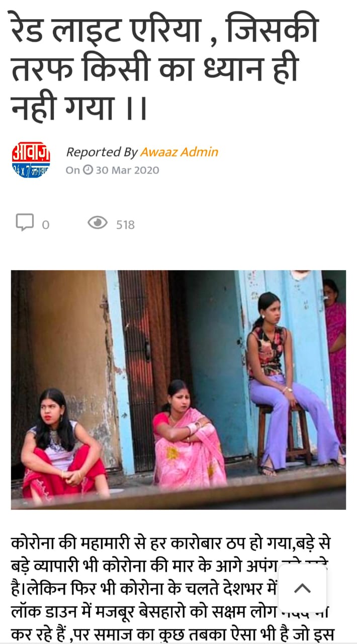Click the eye views icon
The width and height of the screenshot is (357, 644).
tap(98, 222)
